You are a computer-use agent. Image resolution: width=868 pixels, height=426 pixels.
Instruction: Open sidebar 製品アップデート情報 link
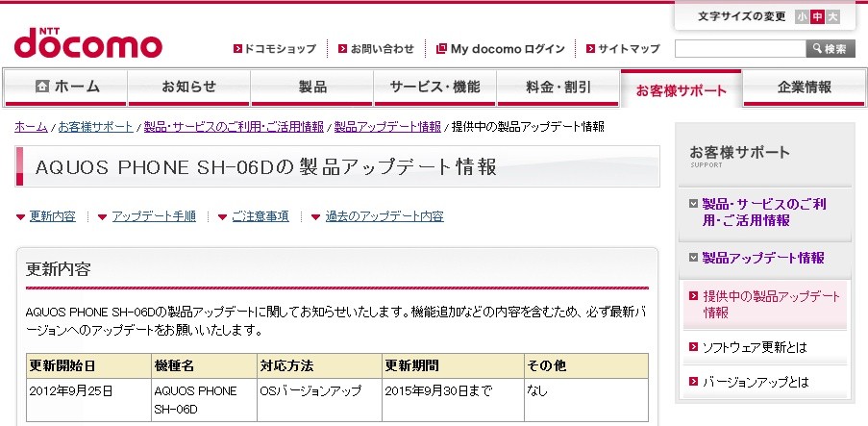tap(763, 258)
